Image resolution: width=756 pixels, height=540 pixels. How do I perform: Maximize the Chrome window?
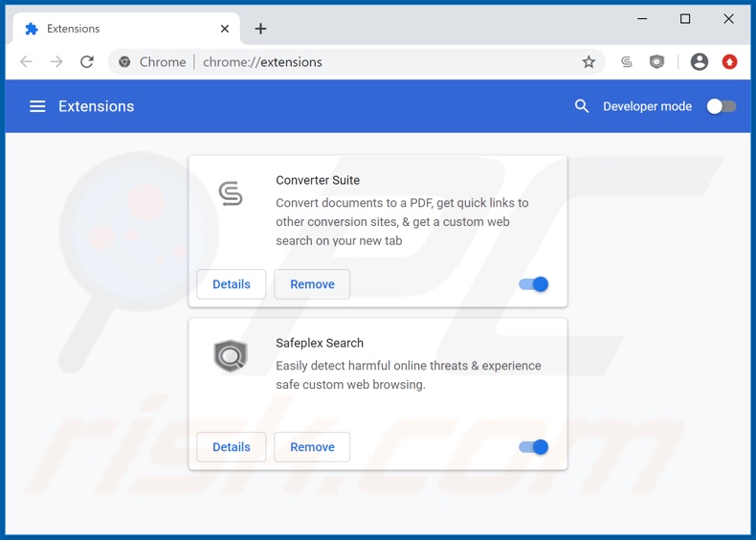point(685,19)
